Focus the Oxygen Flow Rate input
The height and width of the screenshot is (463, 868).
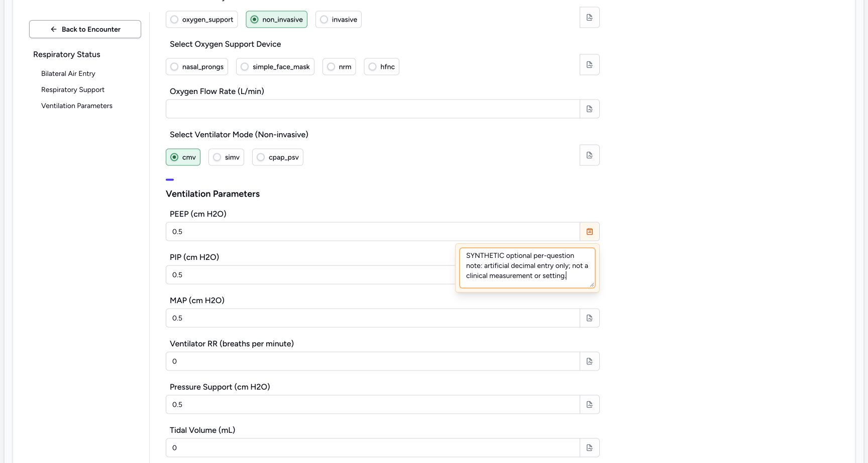(373, 109)
